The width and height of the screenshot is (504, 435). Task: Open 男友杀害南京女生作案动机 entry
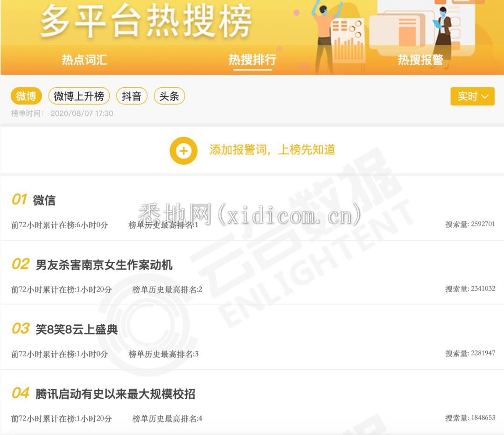click(104, 265)
